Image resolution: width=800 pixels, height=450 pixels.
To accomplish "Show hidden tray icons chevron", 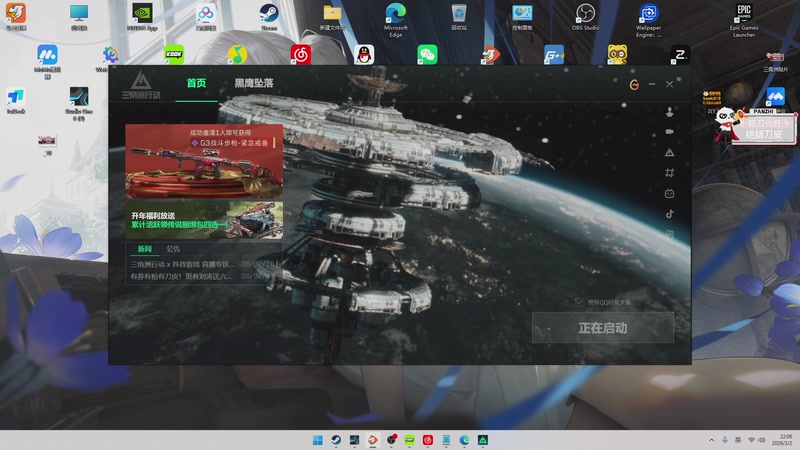I will click(x=711, y=440).
